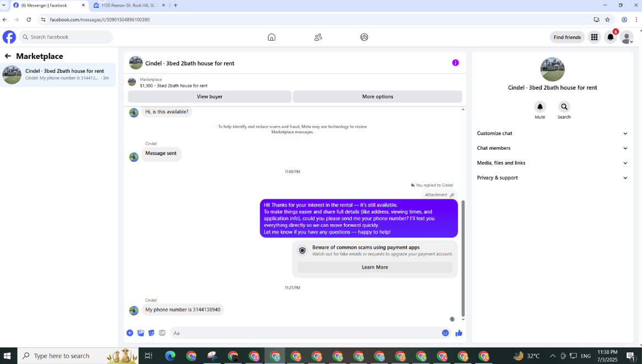Open the Facebook menu grid icon
Viewport: 642px width, 364px height.
tap(594, 37)
